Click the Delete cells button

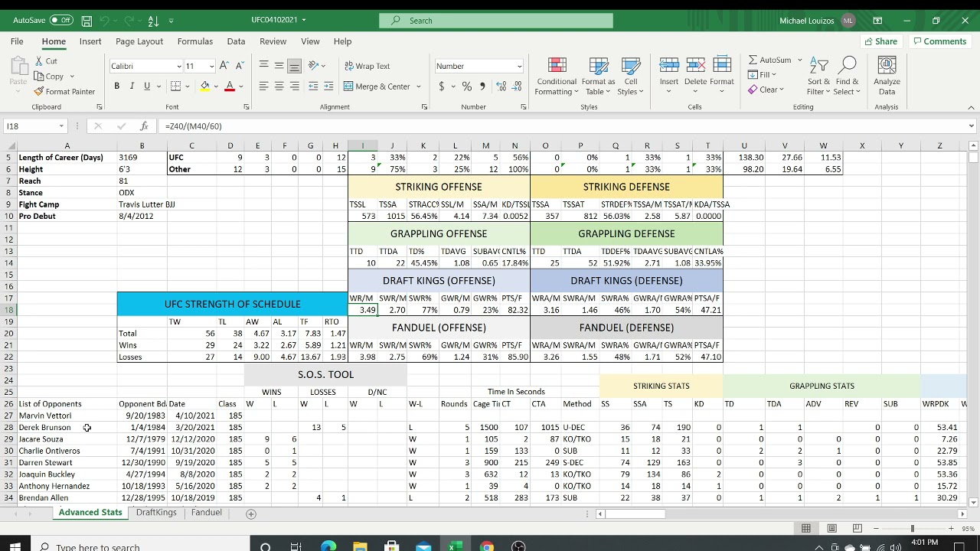[x=695, y=77]
